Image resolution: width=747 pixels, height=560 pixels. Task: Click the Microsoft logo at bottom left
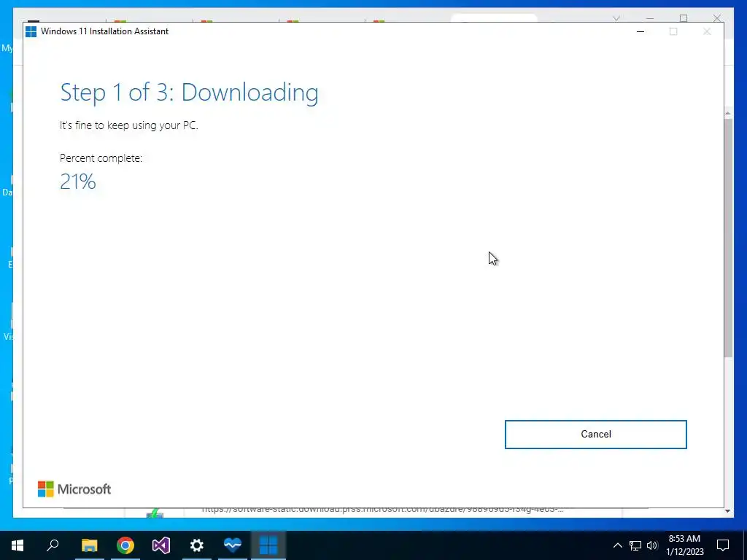click(74, 489)
